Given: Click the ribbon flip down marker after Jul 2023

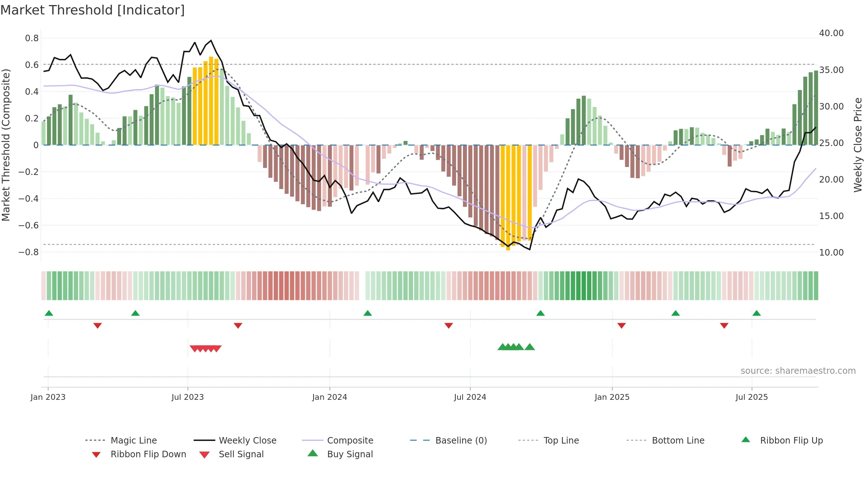Looking at the screenshot, I should (238, 326).
